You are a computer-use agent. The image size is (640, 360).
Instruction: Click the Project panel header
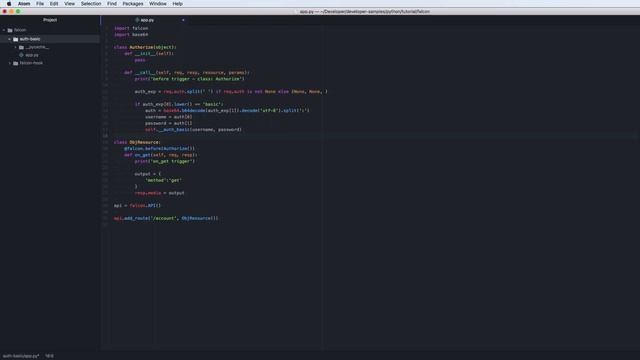click(50, 20)
